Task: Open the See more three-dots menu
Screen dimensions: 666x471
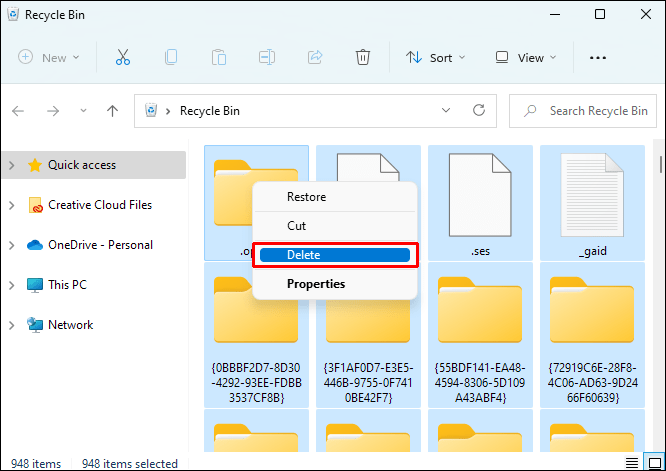Action: (x=598, y=58)
